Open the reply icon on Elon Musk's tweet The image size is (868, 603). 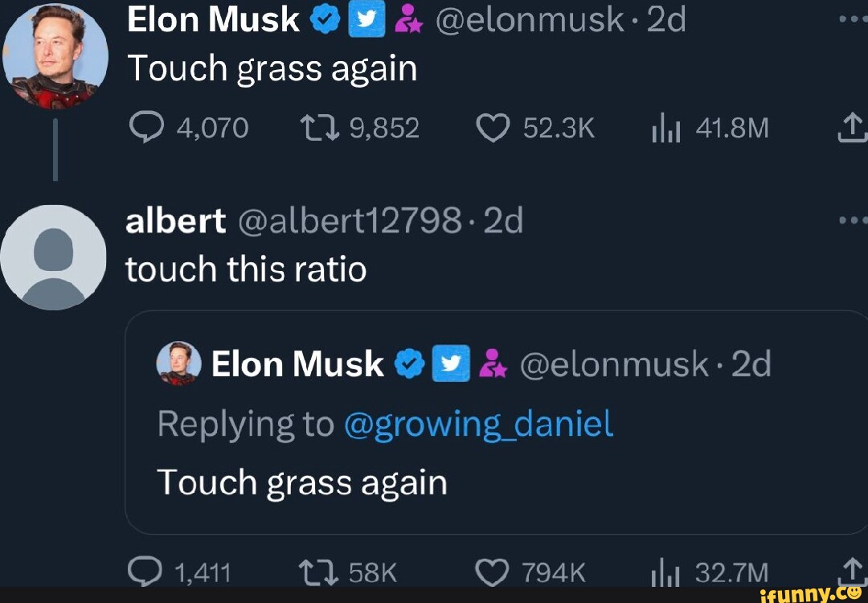tap(148, 127)
